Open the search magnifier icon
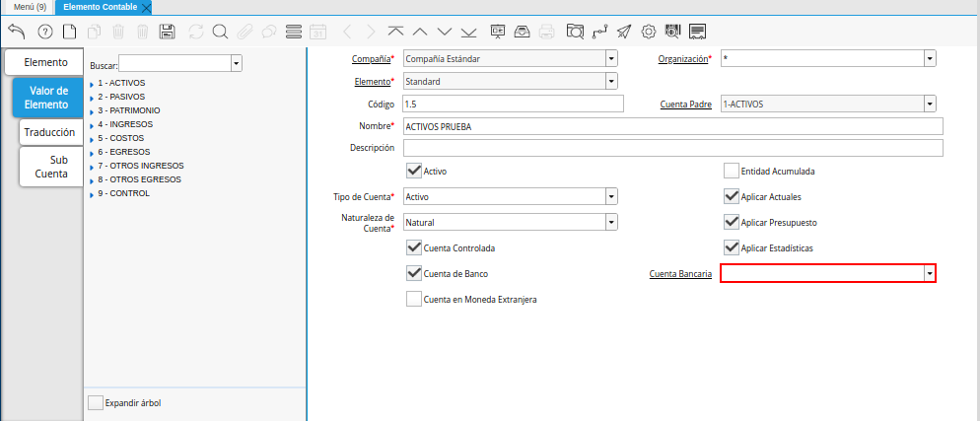 [x=220, y=32]
